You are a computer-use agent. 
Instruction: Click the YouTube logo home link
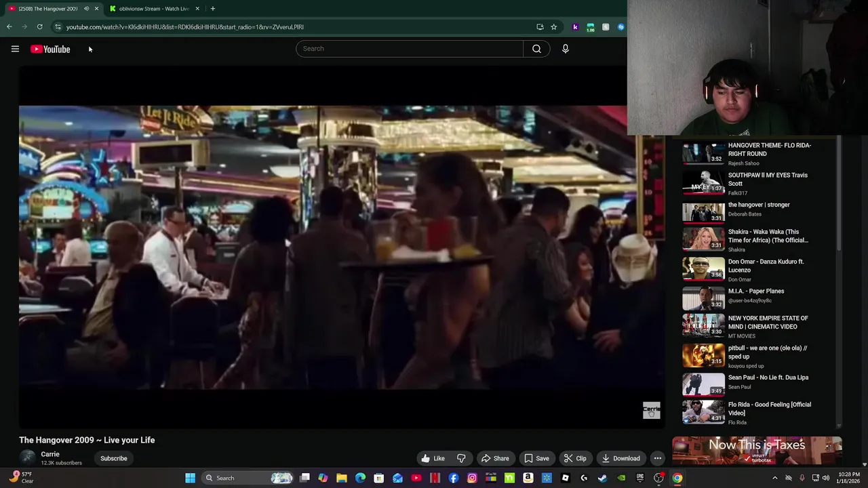(50, 49)
